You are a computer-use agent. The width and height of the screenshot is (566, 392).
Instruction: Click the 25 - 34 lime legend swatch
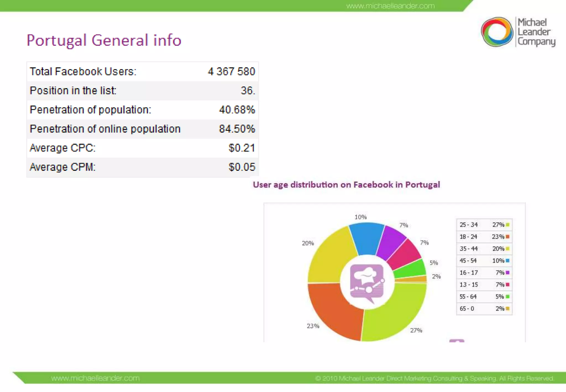(507, 225)
